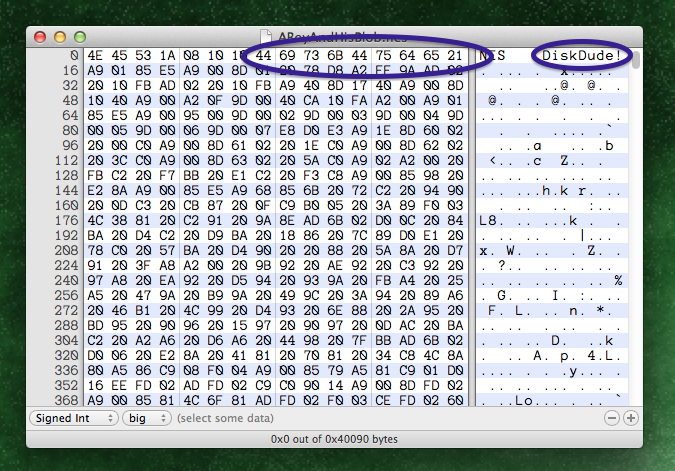Click the document proxy icon in the title bar
Screen dimensions: 675x471
point(266,37)
